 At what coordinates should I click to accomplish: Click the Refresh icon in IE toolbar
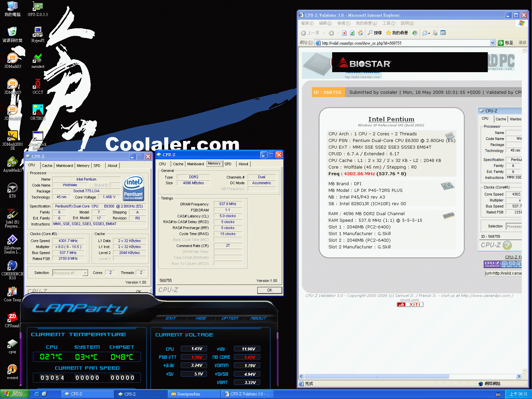point(352,33)
